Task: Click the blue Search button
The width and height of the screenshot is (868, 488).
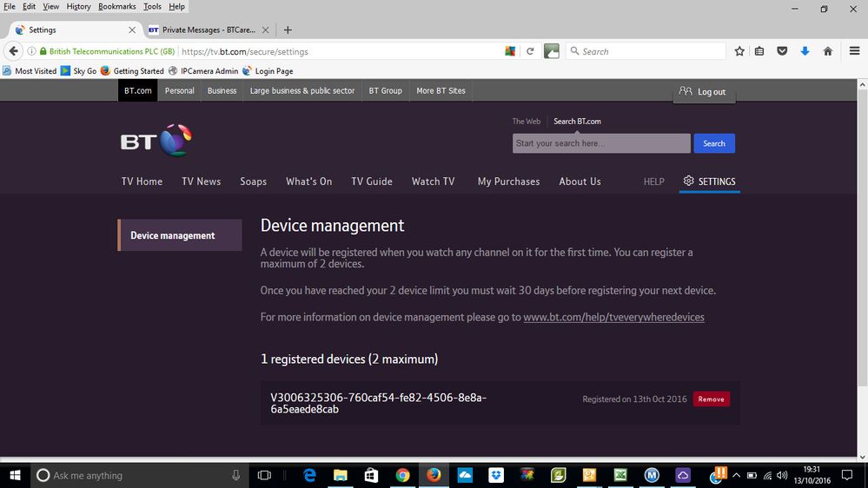Action: tap(714, 143)
